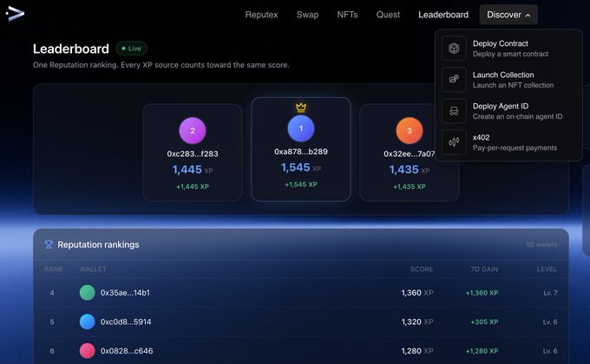Click Lv. 6 in the 0xc0d8...5914 row
Screen dimensions: 590x364
(x=550, y=322)
